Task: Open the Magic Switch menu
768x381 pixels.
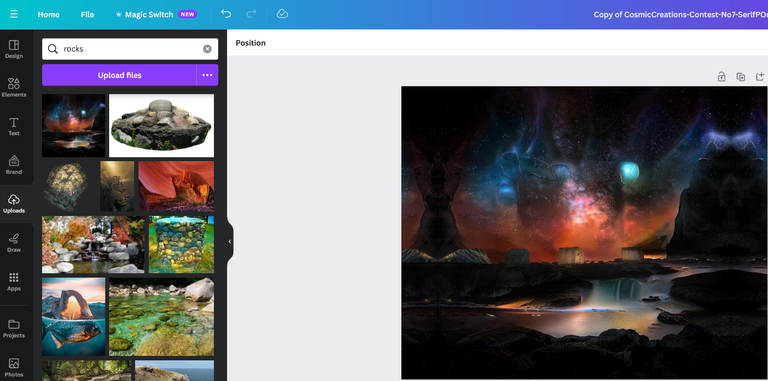Action: click(156, 14)
